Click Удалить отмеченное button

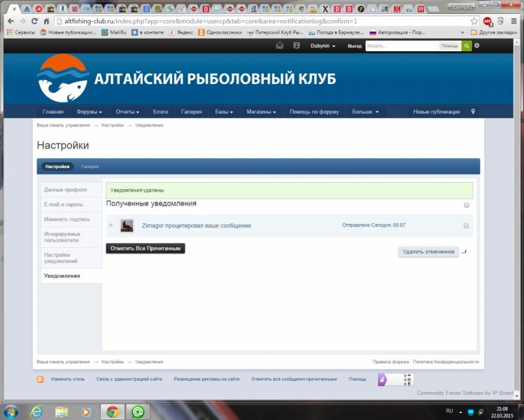pos(428,251)
